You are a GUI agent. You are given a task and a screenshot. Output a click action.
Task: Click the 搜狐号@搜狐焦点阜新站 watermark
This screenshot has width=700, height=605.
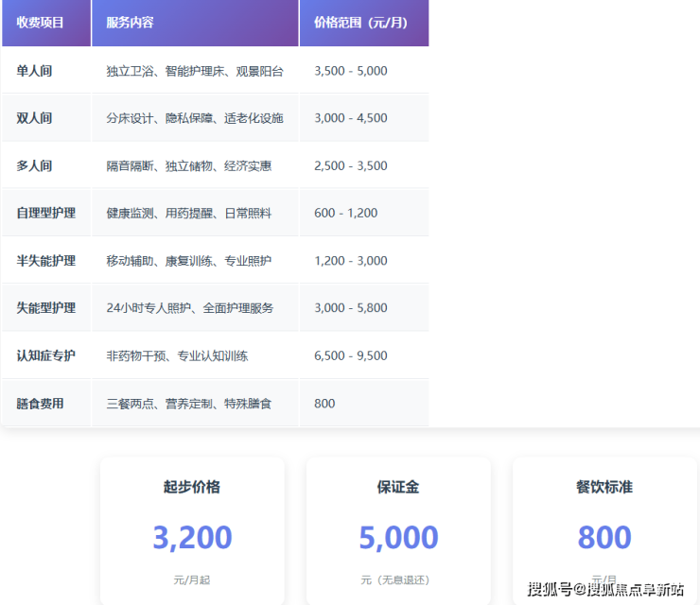point(605,589)
